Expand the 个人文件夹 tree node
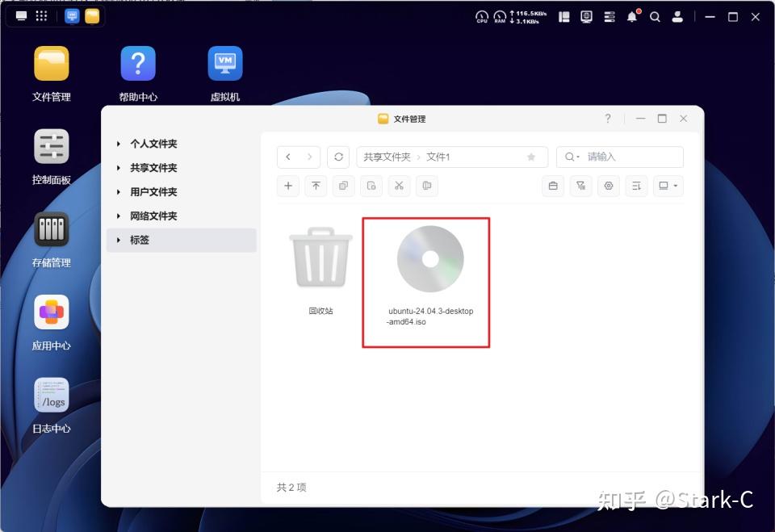This screenshot has height=532, width=775. point(119,144)
